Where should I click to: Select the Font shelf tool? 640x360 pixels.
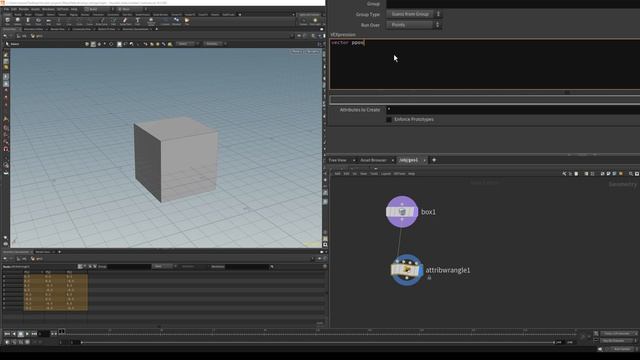pyautogui.click(x=138, y=21)
